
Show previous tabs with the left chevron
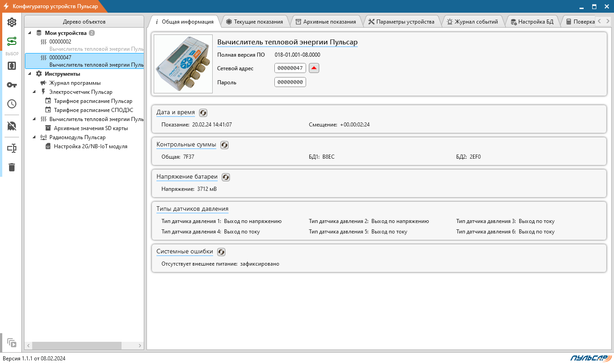599,21
